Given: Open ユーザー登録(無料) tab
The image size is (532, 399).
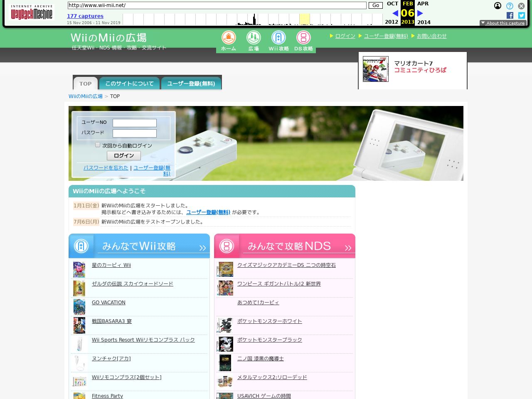Looking at the screenshot, I should (191, 84).
